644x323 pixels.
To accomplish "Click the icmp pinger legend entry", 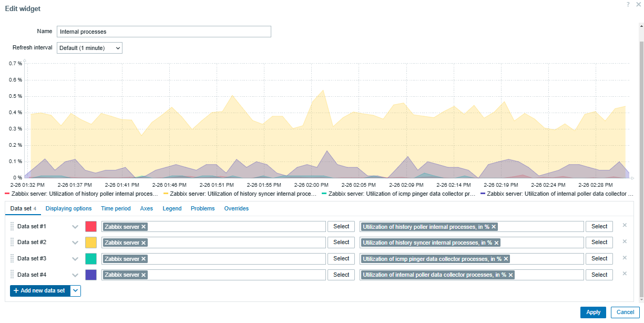I will 398,194.
